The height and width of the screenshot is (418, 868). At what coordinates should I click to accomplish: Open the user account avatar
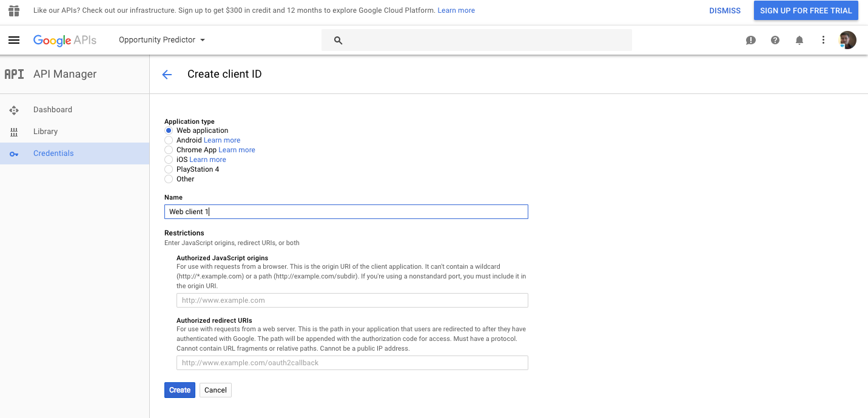847,40
